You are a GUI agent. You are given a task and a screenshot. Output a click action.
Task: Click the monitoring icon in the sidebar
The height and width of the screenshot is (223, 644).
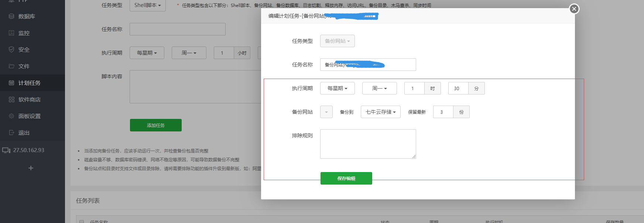[11, 33]
